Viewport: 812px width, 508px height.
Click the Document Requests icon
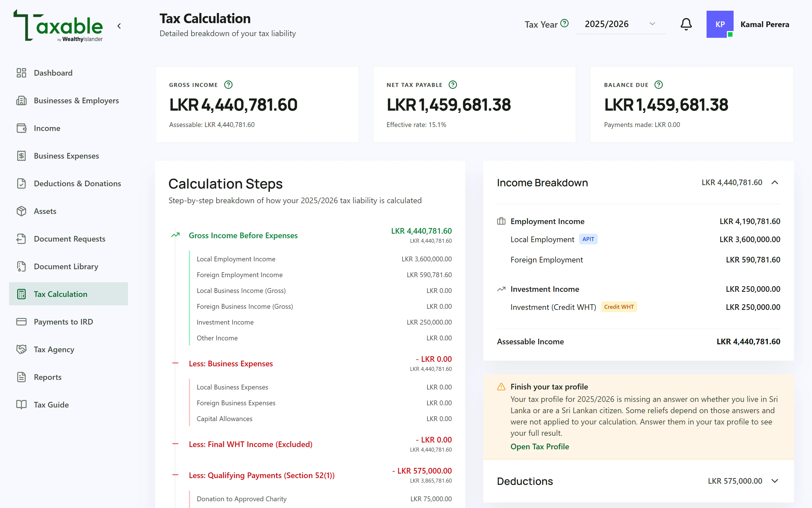coord(21,239)
